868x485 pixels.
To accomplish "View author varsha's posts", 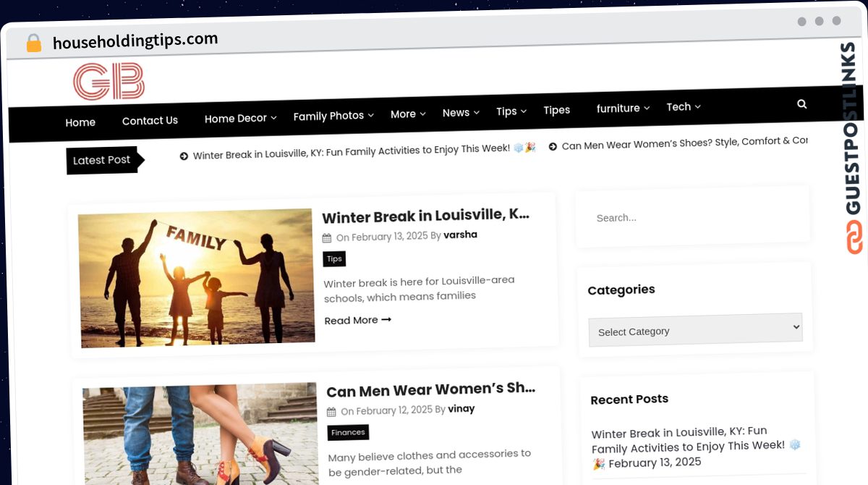I will pyautogui.click(x=460, y=235).
